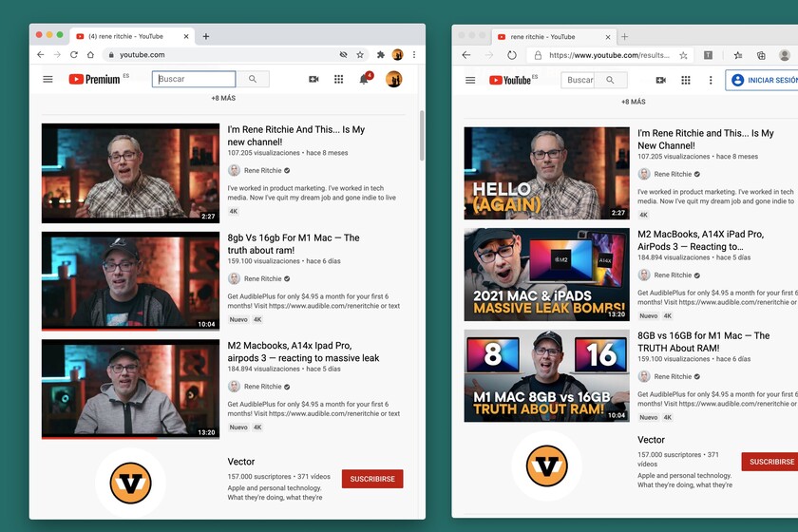Open a new tab in the Chrome window
798x532 pixels.
pyautogui.click(x=205, y=36)
